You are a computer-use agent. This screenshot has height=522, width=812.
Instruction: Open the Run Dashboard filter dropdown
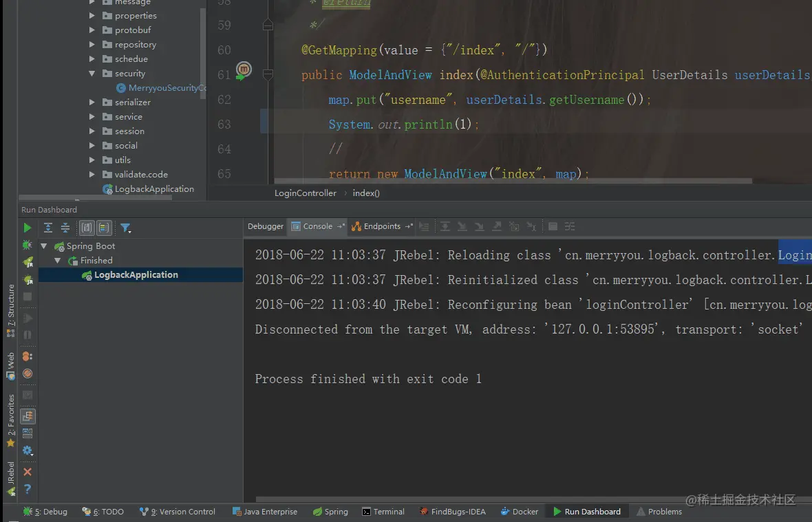pyautogui.click(x=125, y=228)
